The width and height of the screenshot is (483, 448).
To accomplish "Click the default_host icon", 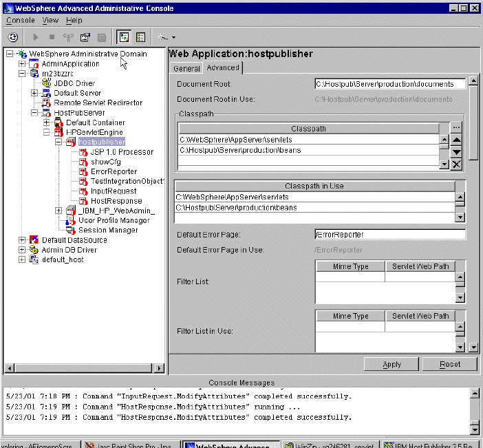I will (x=34, y=259).
